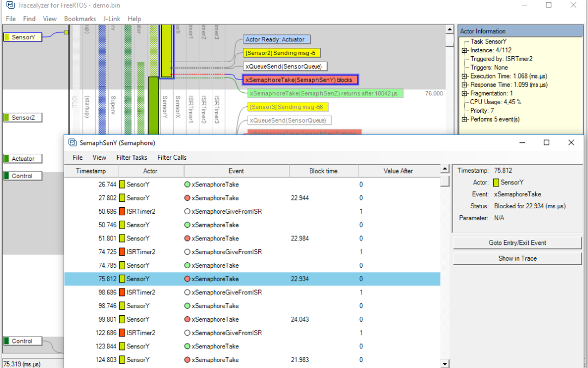
Task: Open the File menu in Tracealyzer main window
Action: click(10, 19)
